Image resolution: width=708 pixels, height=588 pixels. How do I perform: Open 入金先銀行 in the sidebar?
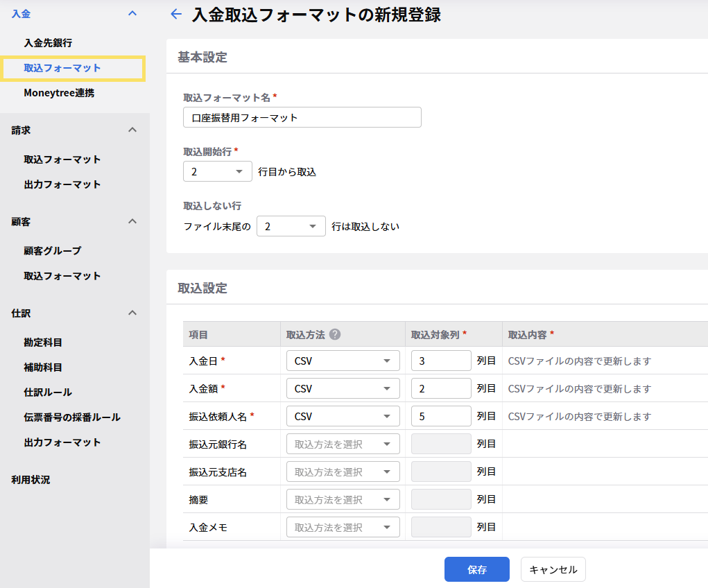click(48, 43)
